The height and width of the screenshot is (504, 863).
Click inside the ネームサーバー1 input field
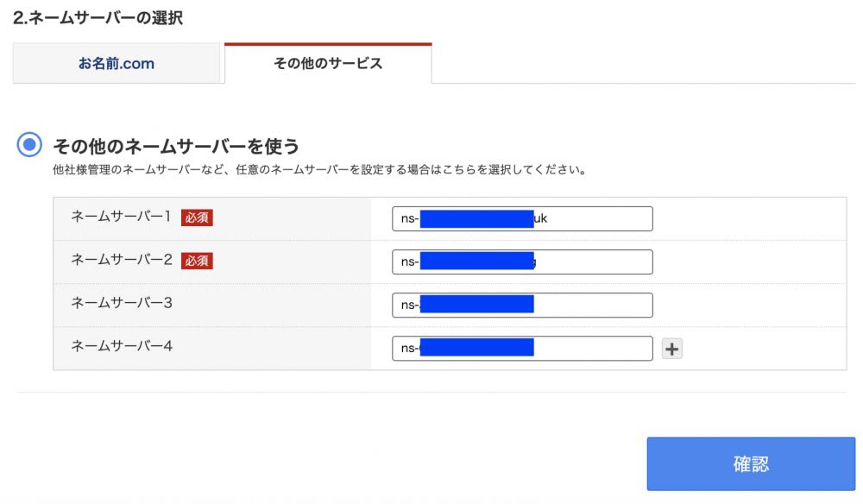[x=522, y=218]
